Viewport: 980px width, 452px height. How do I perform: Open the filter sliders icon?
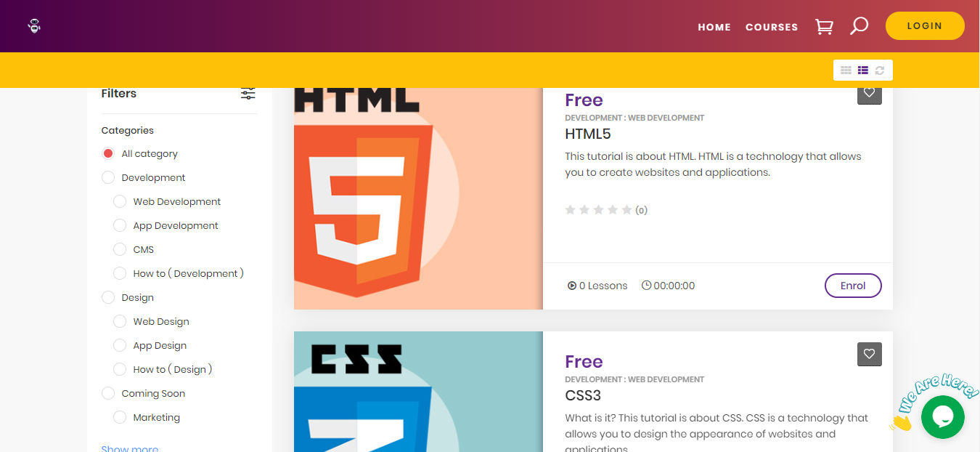click(248, 94)
